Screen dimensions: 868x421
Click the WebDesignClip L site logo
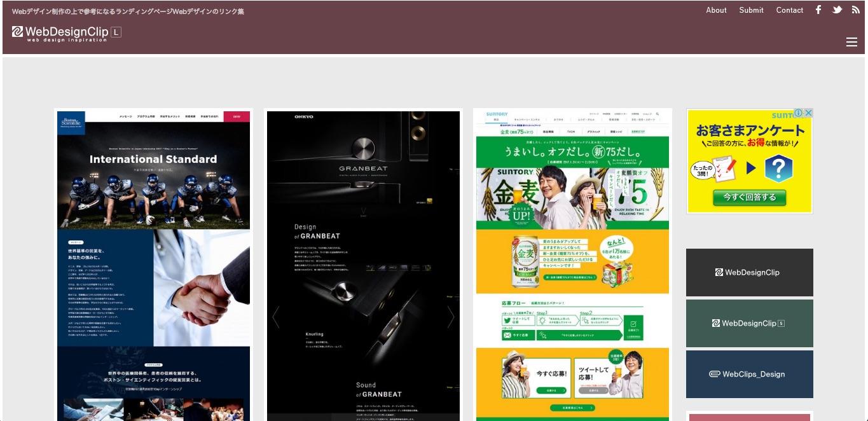pyautogui.click(x=66, y=33)
